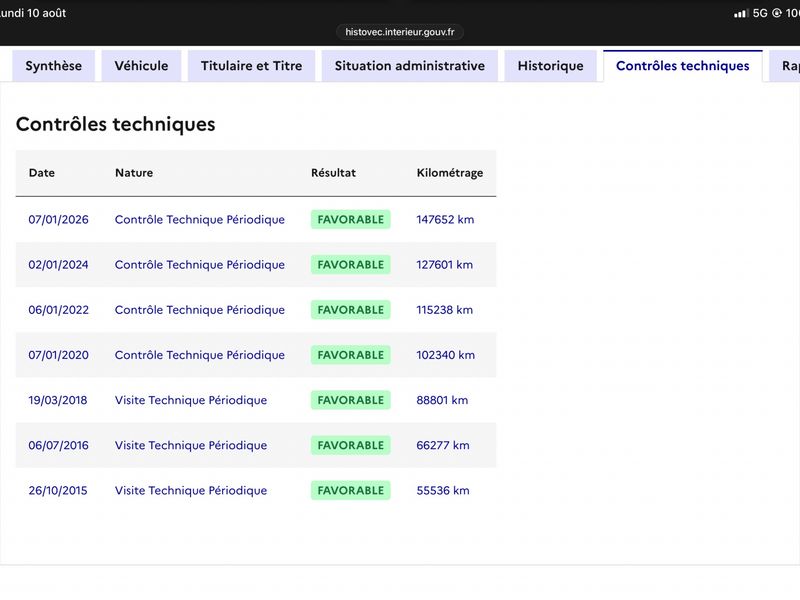The height and width of the screenshot is (600, 800).
Task: Tap the histovec.interieur.gouv.fr address bar
Action: coord(400,32)
